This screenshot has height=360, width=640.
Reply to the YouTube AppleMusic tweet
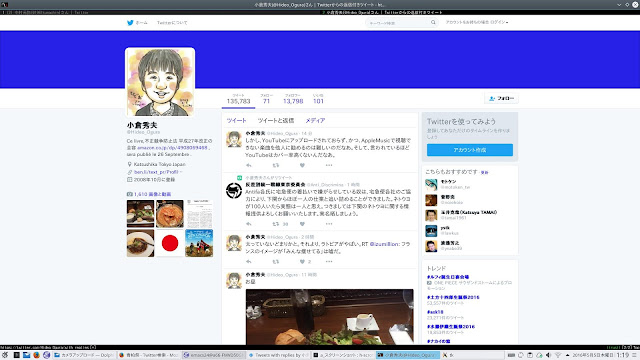click(x=249, y=165)
